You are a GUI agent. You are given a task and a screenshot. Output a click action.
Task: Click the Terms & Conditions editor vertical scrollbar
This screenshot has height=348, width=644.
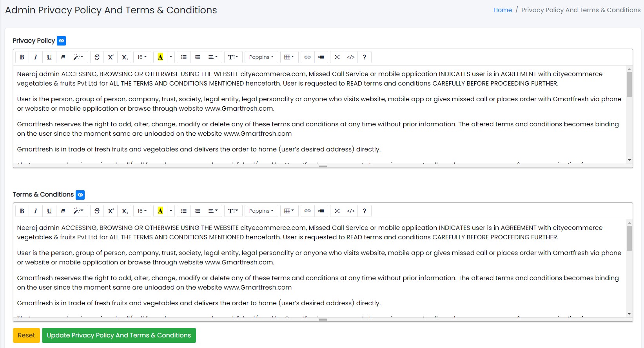[629, 239]
